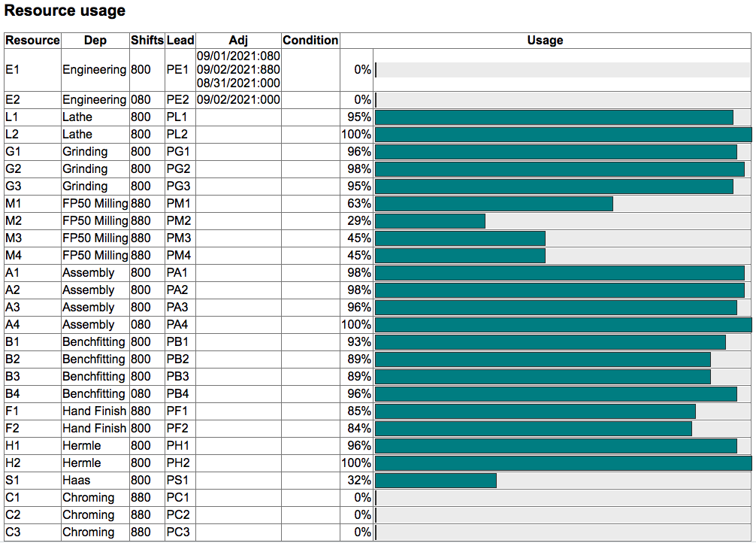Viewport: 756px width, 546px height.
Task: Click the Dep column header
Action: click(x=95, y=41)
